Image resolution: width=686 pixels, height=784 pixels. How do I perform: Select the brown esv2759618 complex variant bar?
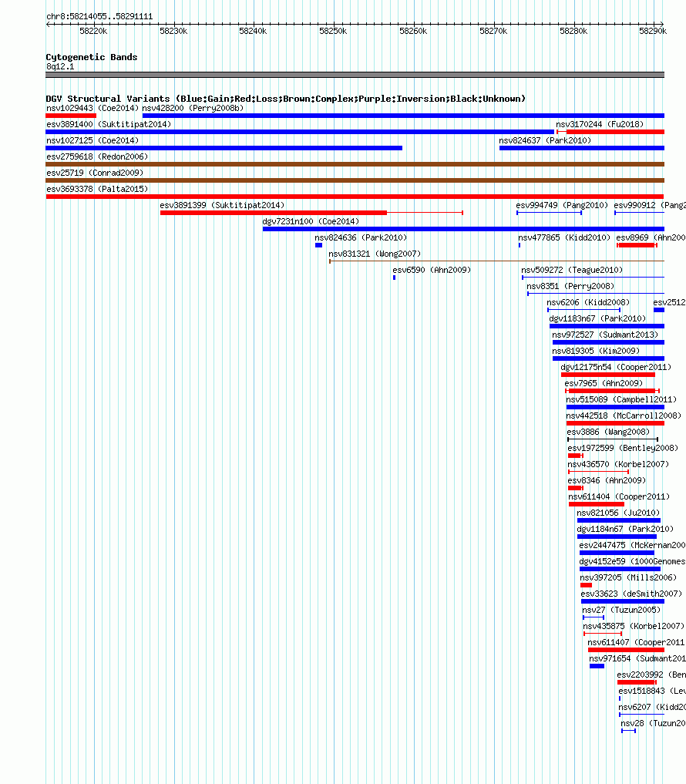point(355,164)
